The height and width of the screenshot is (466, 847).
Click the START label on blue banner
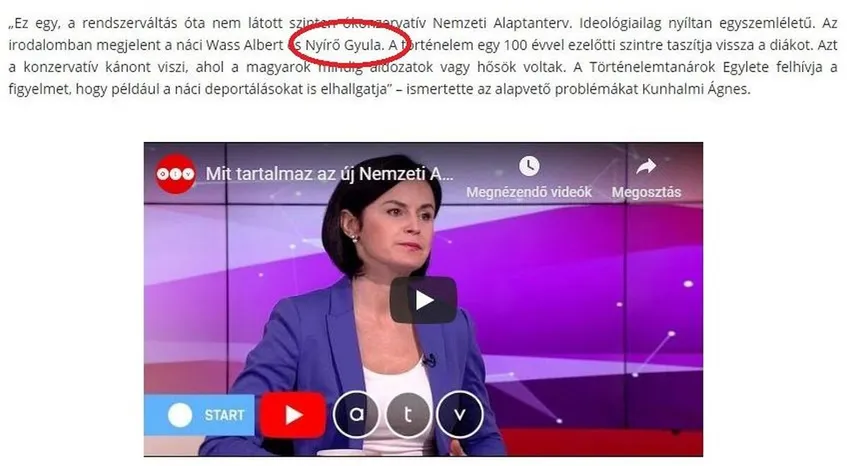[224, 415]
